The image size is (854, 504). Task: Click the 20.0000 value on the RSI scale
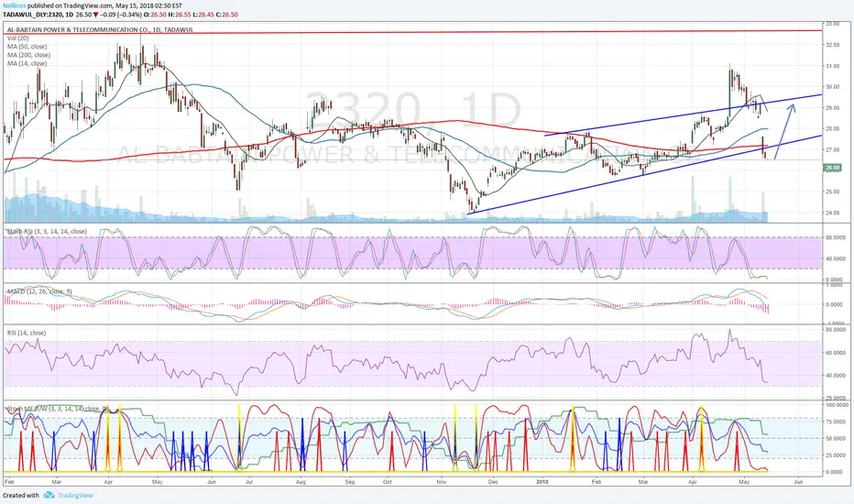(835, 399)
